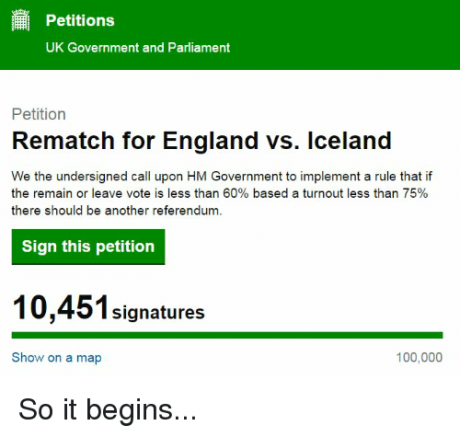Click the word Iceland in the title
The width and height of the screenshot is (460, 437).
[349, 140]
